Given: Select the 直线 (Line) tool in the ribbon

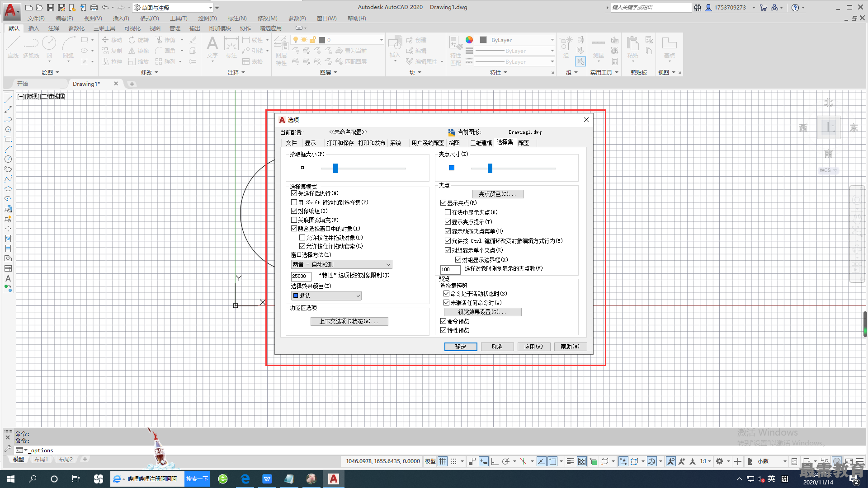Looking at the screenshot, I should [x=13, y=47].
